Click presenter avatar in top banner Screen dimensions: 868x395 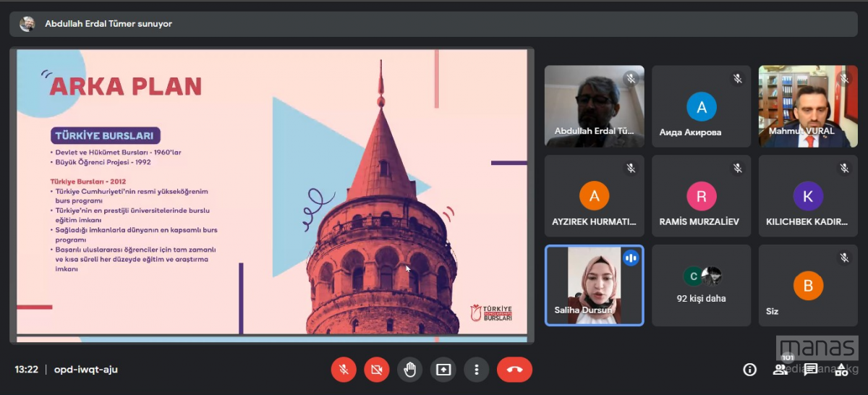click(27, 24)
